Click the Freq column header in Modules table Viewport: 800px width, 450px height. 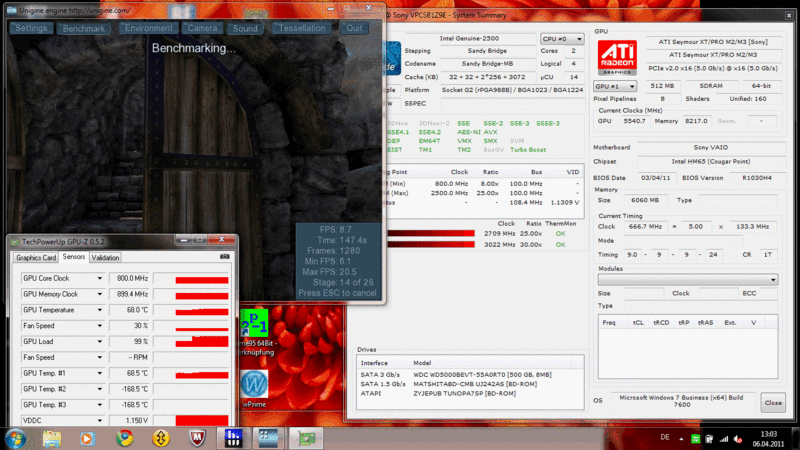pyautogui.click(x=609, y=322)
